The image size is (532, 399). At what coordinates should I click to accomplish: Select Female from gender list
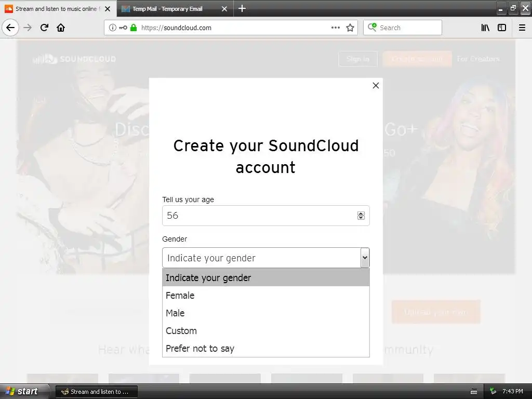point(265,295)
